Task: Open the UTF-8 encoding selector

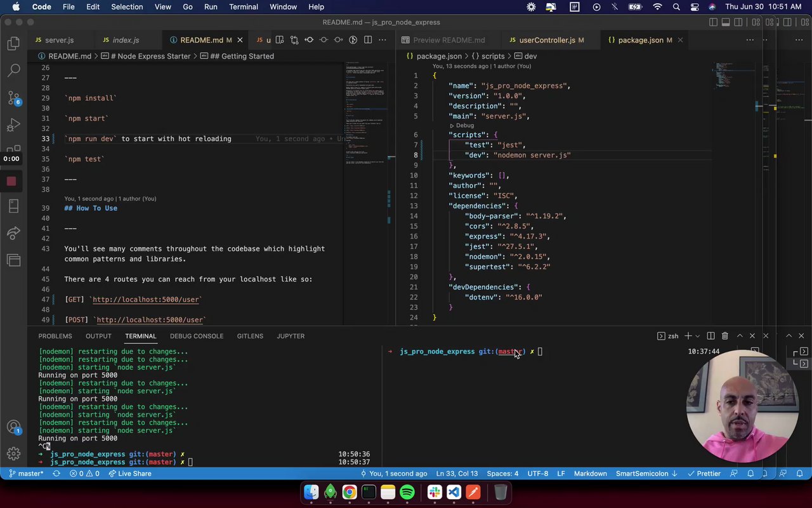Action: coord(537,474)
